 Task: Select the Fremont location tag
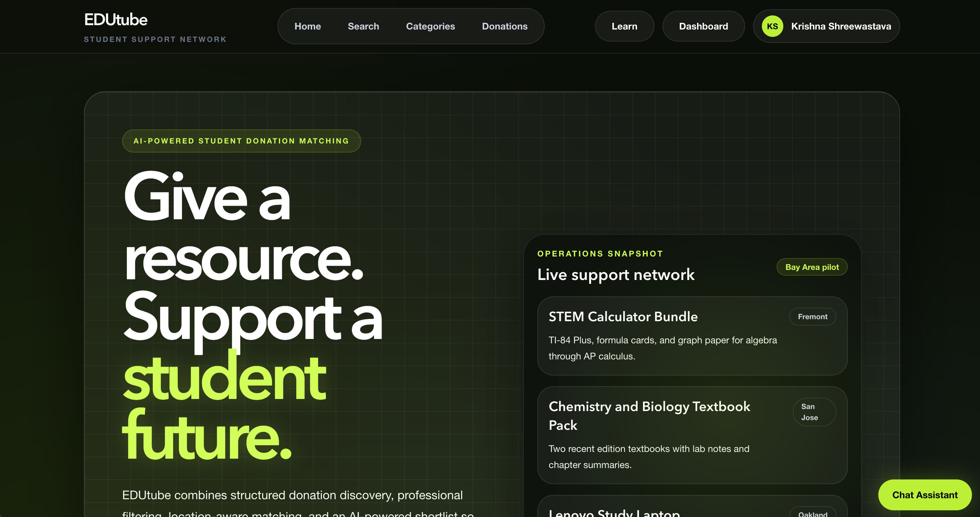point(812,316)
